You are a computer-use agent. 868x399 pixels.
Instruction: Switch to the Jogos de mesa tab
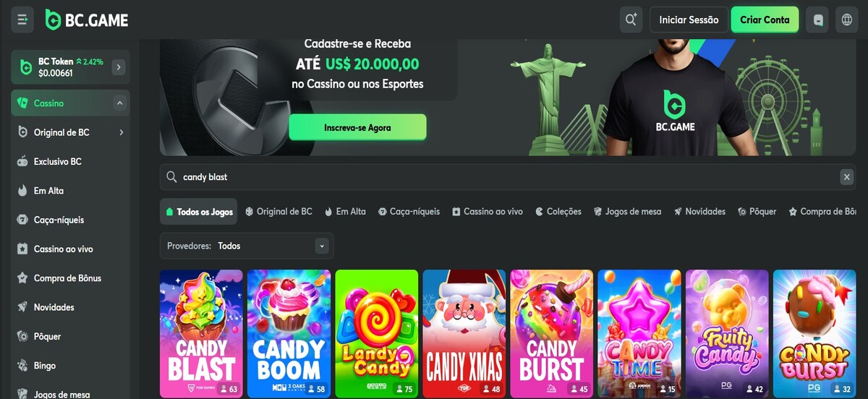(x=627, y=212)
